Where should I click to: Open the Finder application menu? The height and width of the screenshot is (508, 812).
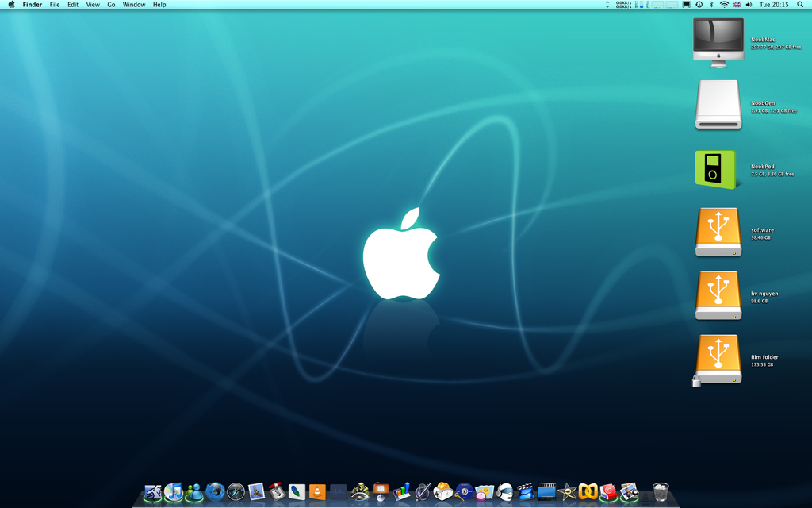[32, 5]
